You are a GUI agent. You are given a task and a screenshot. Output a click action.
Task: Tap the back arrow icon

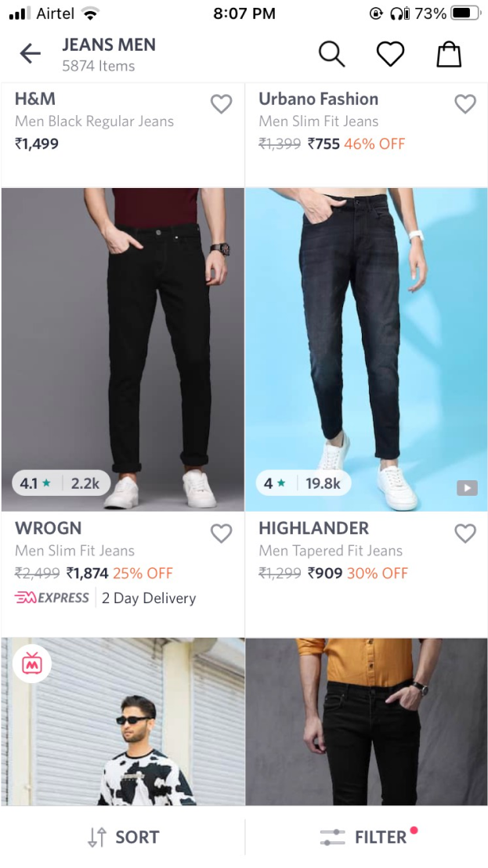click(30, 54)
